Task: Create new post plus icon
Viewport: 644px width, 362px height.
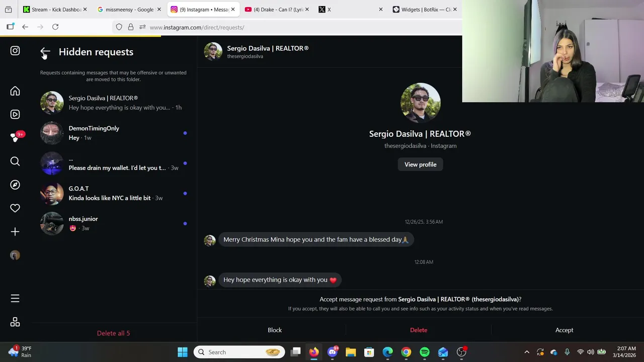Action: (15, 232)
